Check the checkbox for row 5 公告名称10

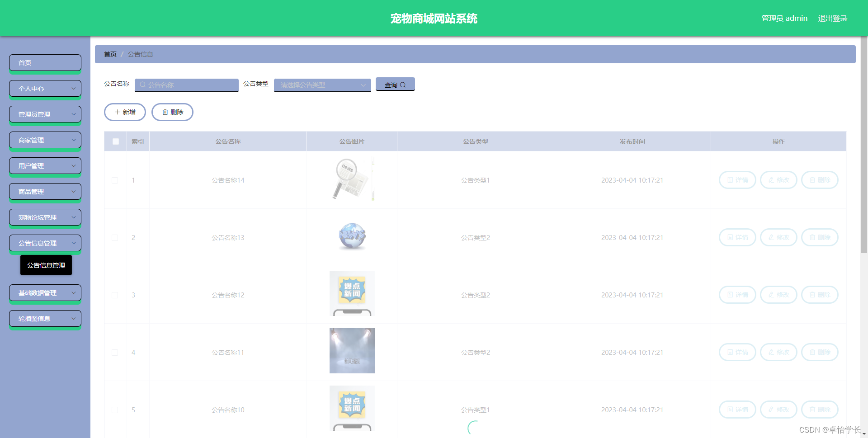point(115,410)
